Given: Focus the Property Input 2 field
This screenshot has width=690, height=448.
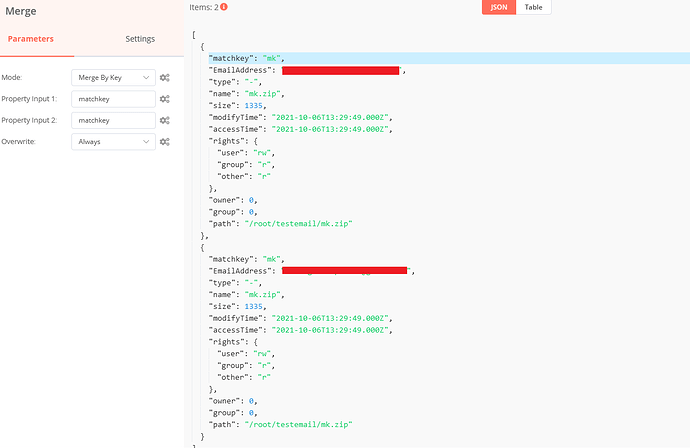Looking at the screenshot, I should 113,120.
